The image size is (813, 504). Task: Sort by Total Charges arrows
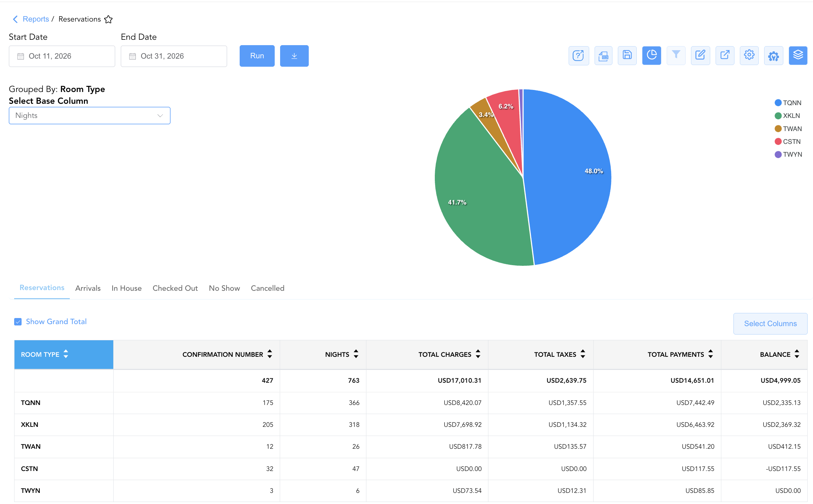click(x=478, y=354)
